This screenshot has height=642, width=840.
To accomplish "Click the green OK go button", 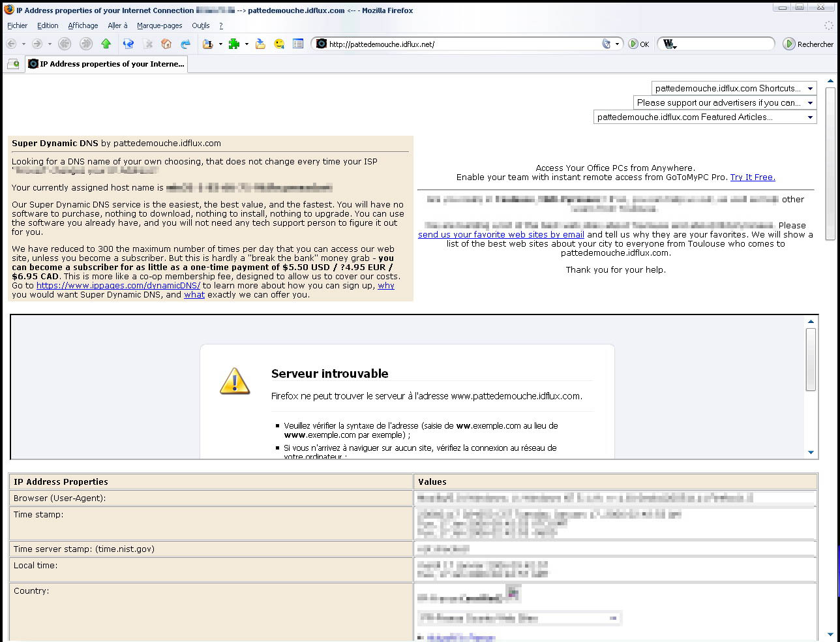I will (638, 44).
